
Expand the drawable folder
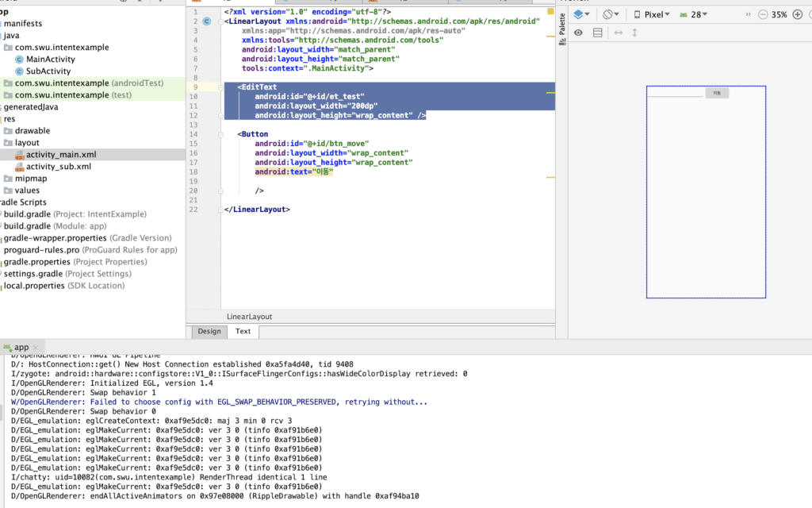click(32, 131)
